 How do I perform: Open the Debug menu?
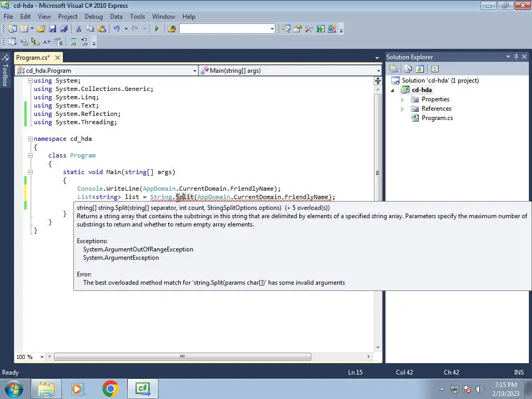94,16
